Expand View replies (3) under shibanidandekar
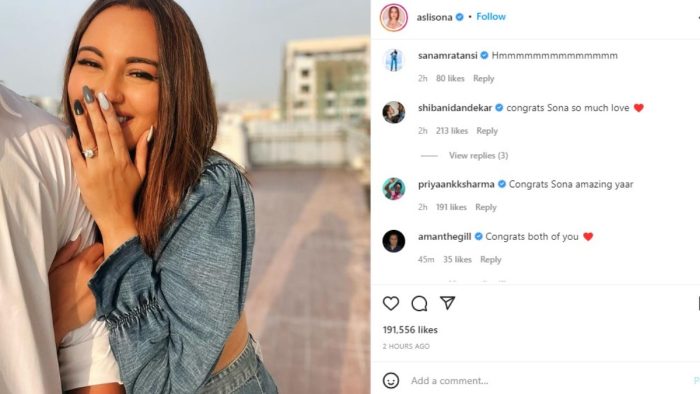Screen dimensions: 700x394 click(x=478, y=155)
